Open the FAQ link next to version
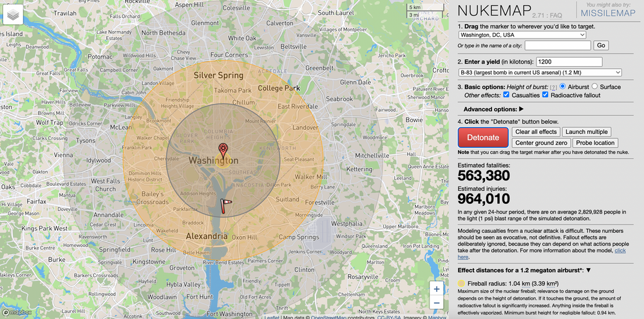Viewport: 644px width, 319px height. tap(556, 15)
